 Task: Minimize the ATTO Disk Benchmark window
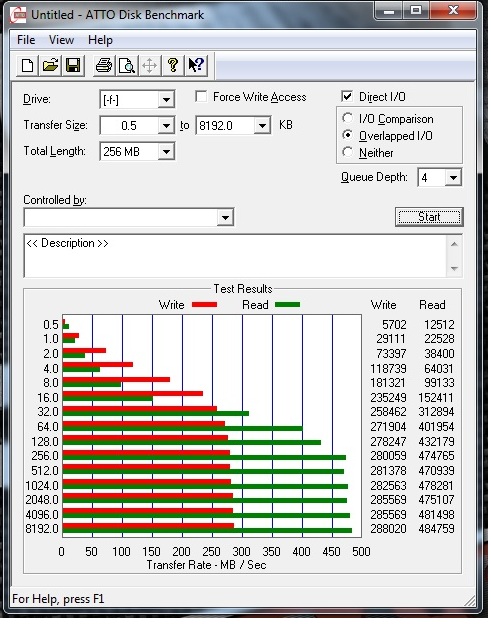tap(389, 11)
